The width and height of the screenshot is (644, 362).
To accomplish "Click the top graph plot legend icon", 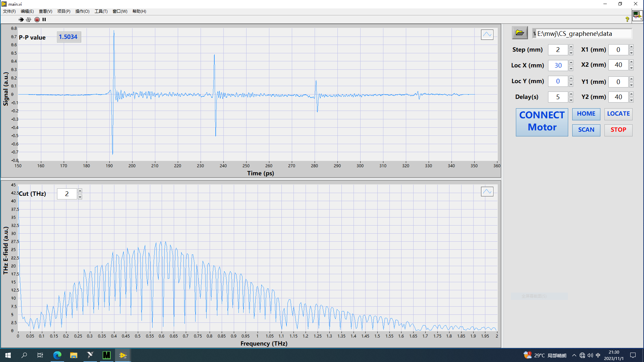I will pos(487,35).
